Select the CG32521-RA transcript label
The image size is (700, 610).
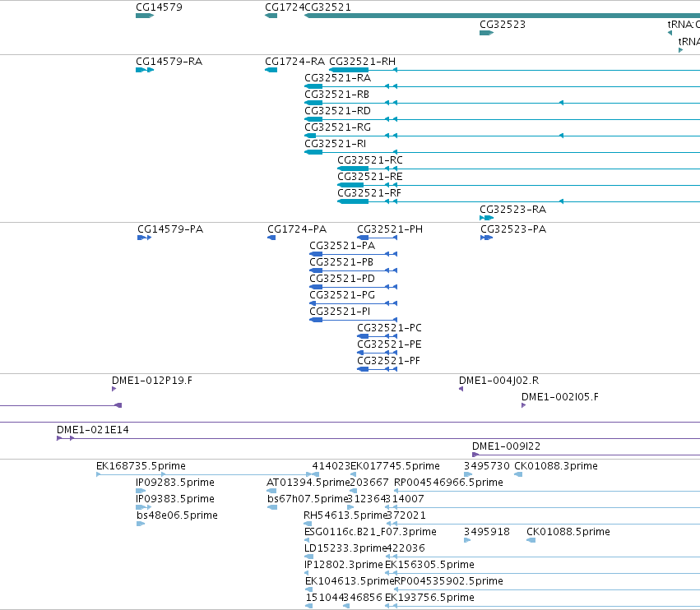pos(337,78)
